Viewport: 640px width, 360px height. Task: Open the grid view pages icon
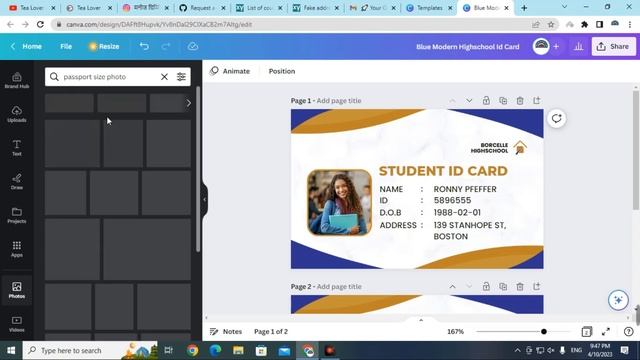pos(587,332)
